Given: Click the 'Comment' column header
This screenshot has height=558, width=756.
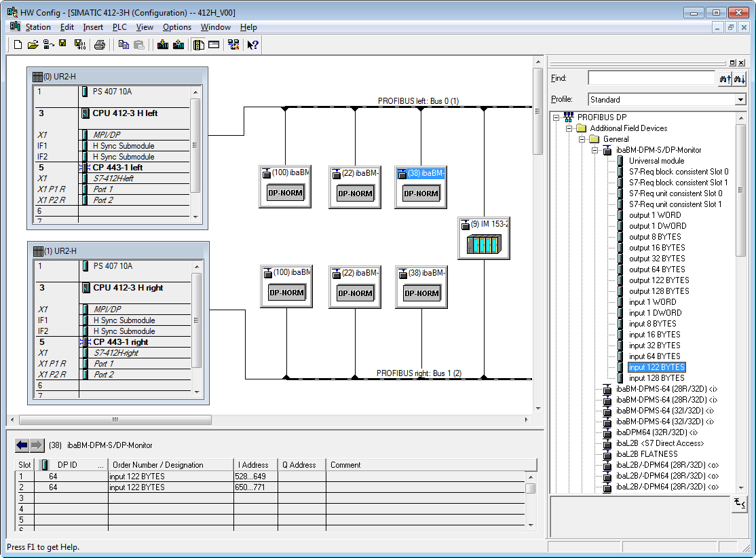Looking at the screenshot, I should pyautogui.click(x=432, y=465).
